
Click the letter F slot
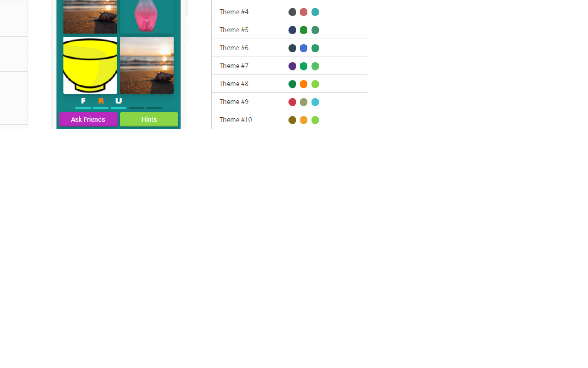click(x=83, y=102)
